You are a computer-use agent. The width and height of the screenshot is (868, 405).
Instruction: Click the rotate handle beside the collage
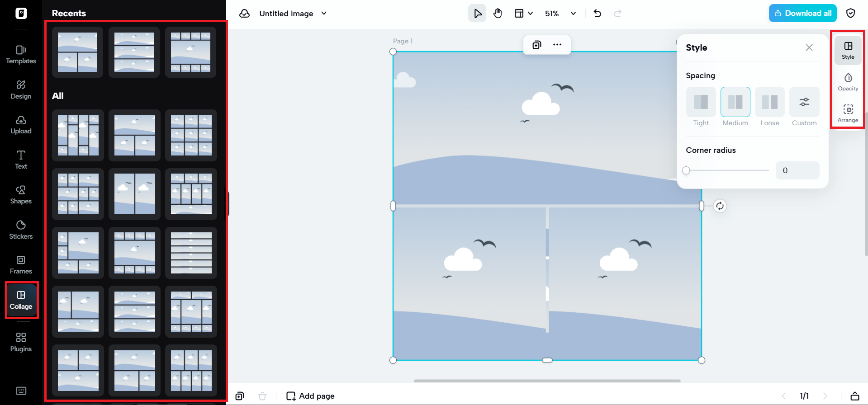[x=720, y=206]
